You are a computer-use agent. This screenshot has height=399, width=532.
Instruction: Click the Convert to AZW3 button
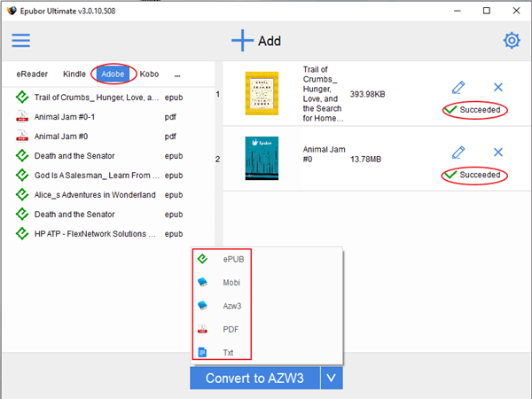(254, 378)
